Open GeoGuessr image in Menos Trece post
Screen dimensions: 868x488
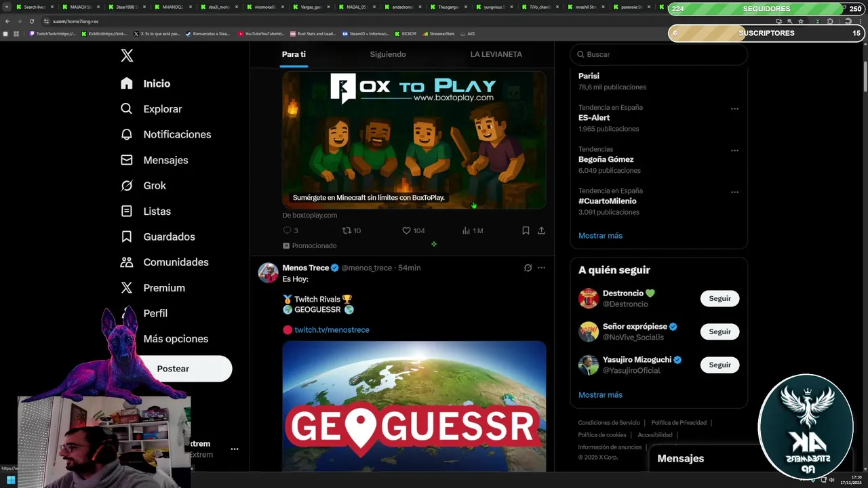[x=414, y=406]
